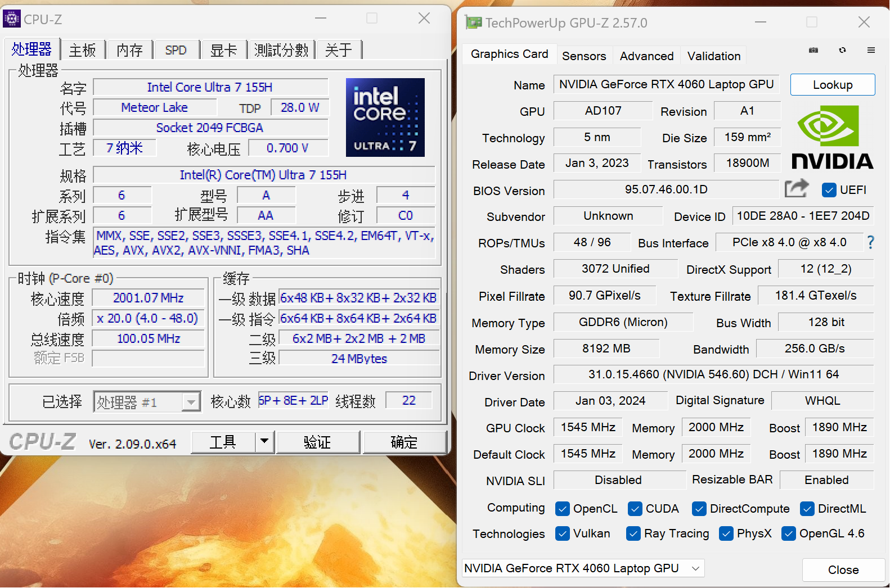The width and height of the screenshot is (890, 588).
Task: Switch to the 显卡 tab
Action: [x=223, y=50]
